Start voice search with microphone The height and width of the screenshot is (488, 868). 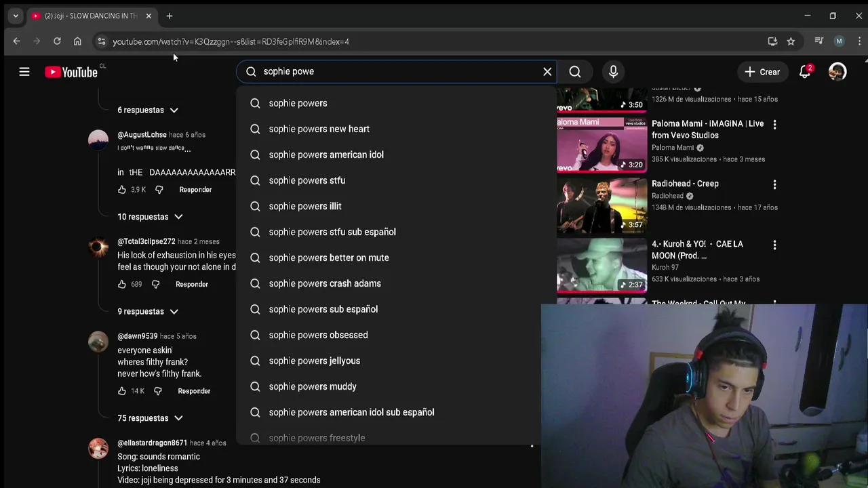613,72
